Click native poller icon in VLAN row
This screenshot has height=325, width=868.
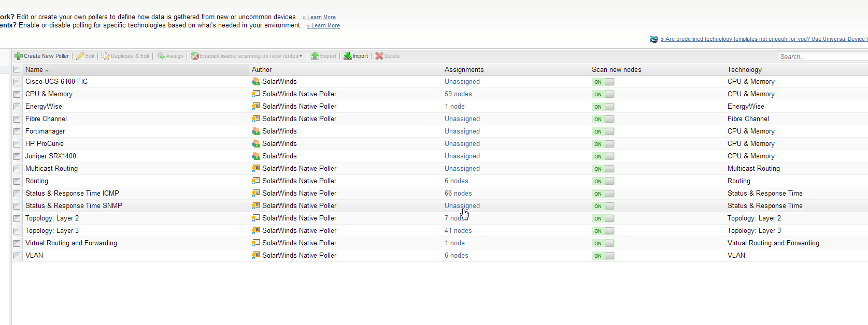coord(256,255)
